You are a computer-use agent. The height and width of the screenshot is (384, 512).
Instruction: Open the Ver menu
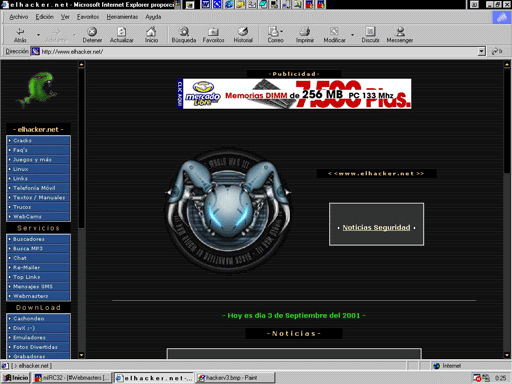(x=65, y=17)
